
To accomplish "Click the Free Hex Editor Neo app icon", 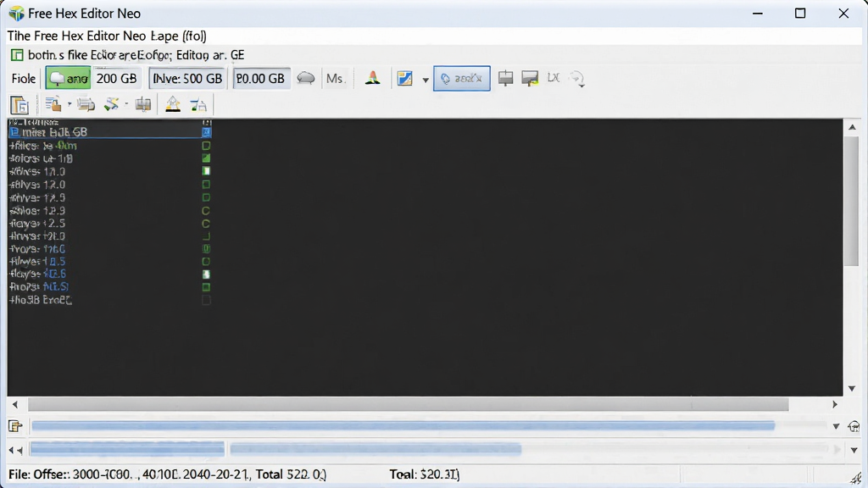I will point(16,14).
